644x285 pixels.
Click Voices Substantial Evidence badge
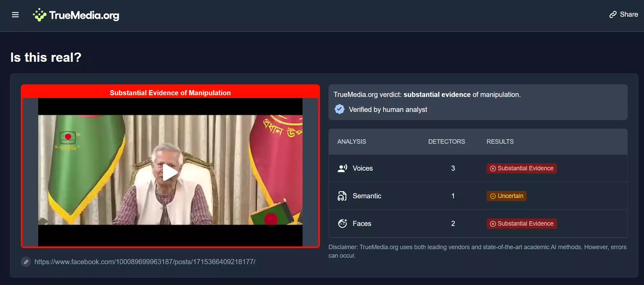[x=521, y=168]
